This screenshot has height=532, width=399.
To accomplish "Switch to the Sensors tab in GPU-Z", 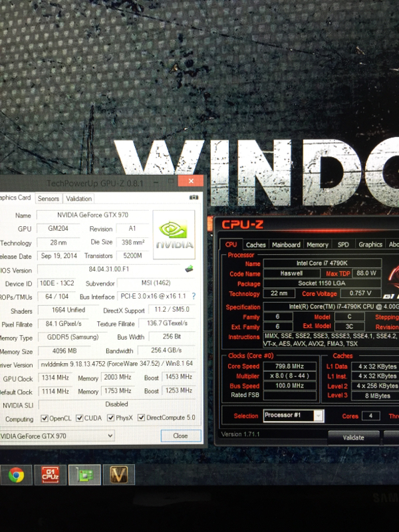I will pyautogui.click(x=48, y=198).
